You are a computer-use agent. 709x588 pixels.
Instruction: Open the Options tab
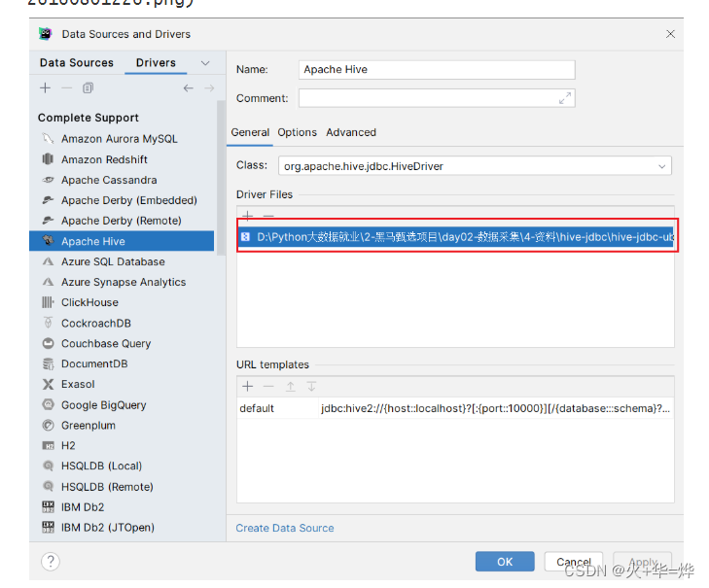tap(297, 132)
